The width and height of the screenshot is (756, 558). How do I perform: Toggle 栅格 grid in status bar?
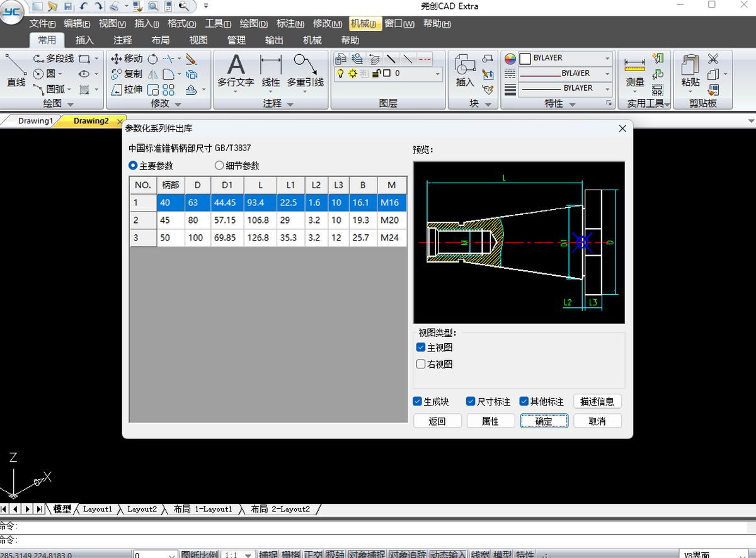[291, 554]
